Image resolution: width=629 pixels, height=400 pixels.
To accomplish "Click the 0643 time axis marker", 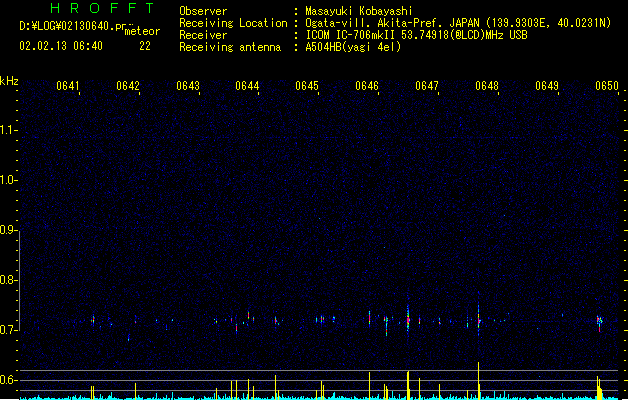I will pos(188,86).
